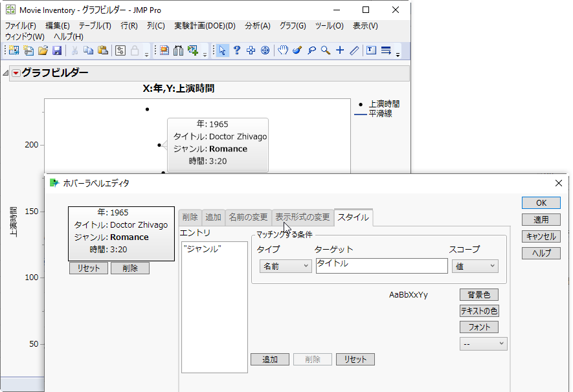
Task: Open the タイプ dropdown showing 名前
Action: [285, 266]
